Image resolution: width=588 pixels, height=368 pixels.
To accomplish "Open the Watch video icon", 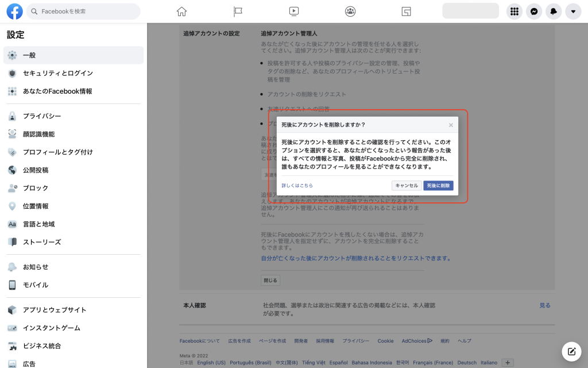I will (x=294, y=11).
